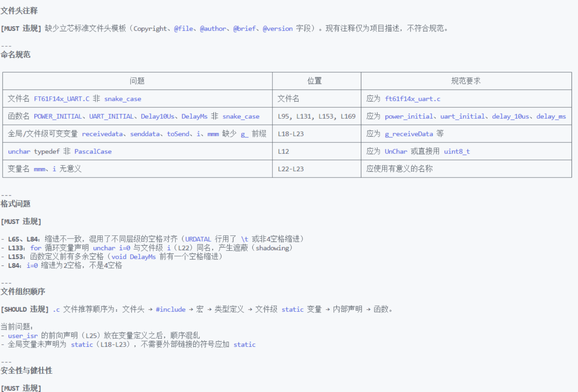Click the URDATAL code text
Viewport: 578px width, 392px height.
[x=198, y=239]
